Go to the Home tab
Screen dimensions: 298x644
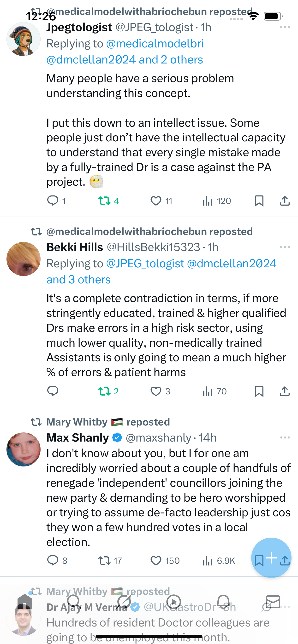point(24,602)
